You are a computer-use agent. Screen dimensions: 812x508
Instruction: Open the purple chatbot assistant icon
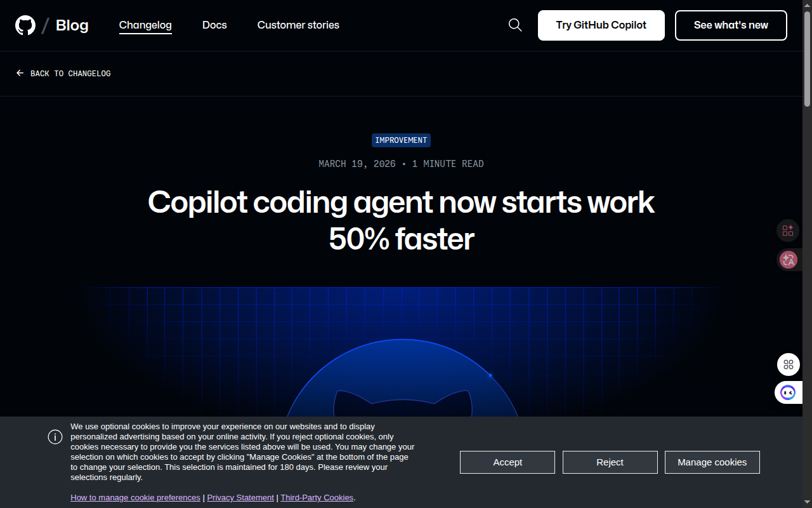[x=788, y=392]
